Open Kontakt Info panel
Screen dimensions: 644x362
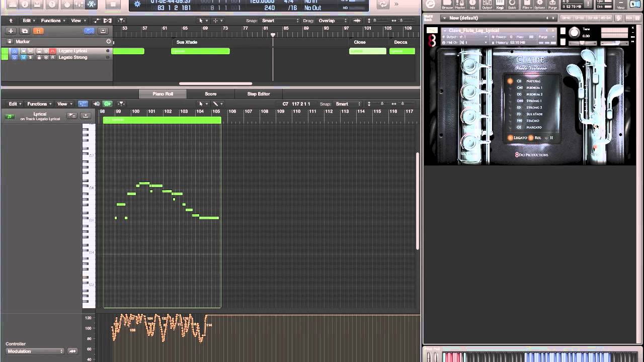point(472,5)
